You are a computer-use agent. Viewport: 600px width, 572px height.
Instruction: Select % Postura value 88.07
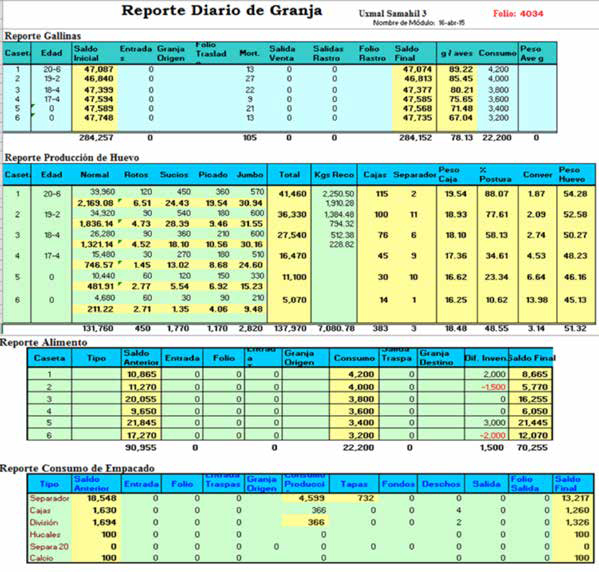(x=496, y=194)
